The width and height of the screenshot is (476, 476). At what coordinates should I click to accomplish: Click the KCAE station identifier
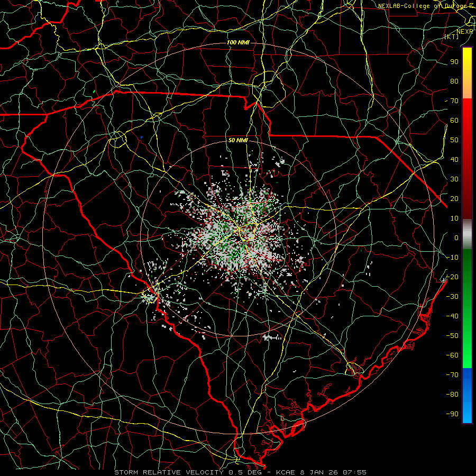(x=286, y=472)
